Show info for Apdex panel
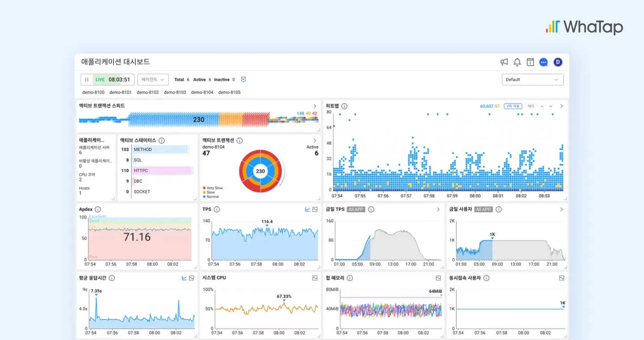 [x=97, y=209]
